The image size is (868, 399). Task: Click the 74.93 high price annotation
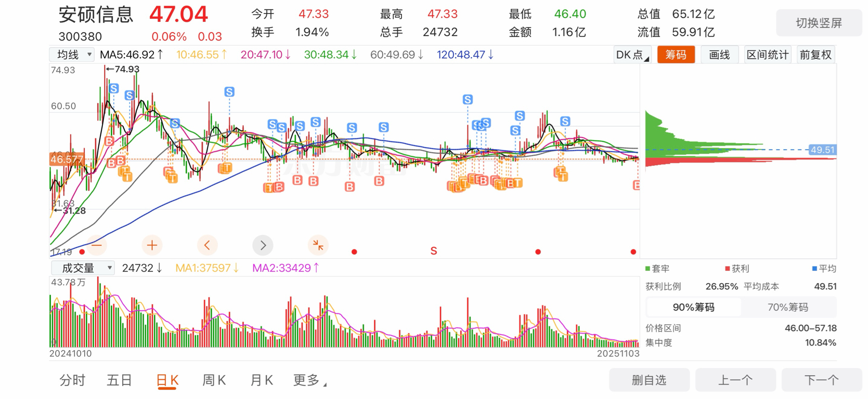pyautogui.click(x=123, y=69)
